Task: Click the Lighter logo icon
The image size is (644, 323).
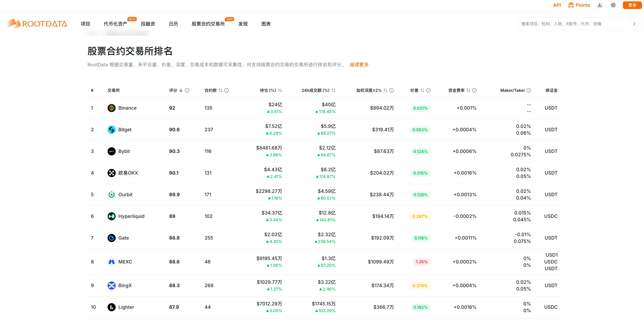Action: pyautogui.click(x=111, y=307)
